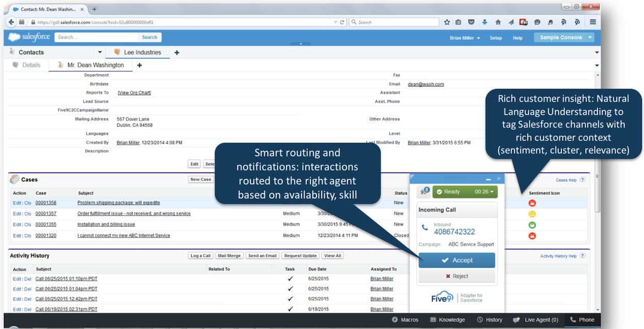Click the Request Update button
The image size is (644, 329).
(300, 256)
